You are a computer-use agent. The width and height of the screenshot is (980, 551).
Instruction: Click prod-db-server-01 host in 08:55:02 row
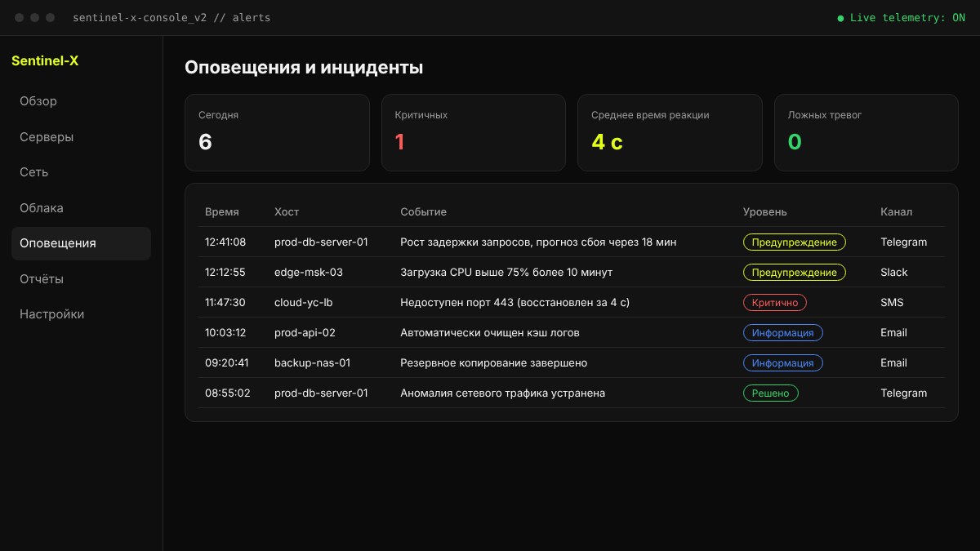point(321,393)
